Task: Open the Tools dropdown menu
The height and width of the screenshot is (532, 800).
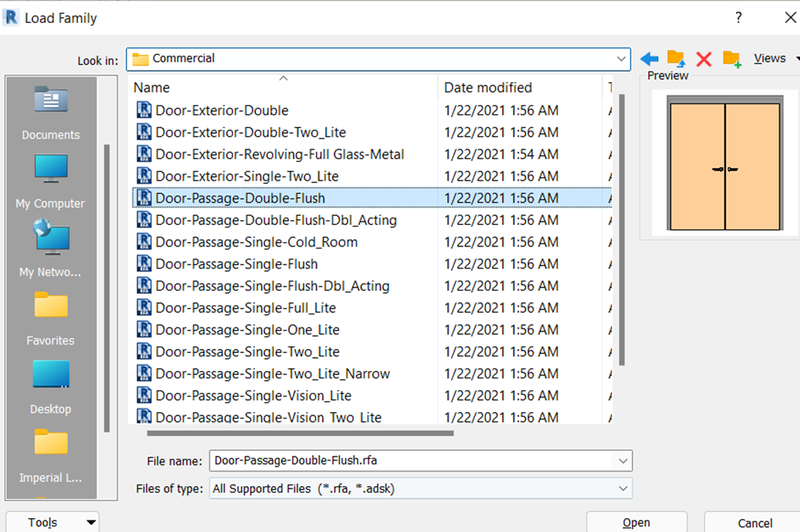Action: (53, 522)
